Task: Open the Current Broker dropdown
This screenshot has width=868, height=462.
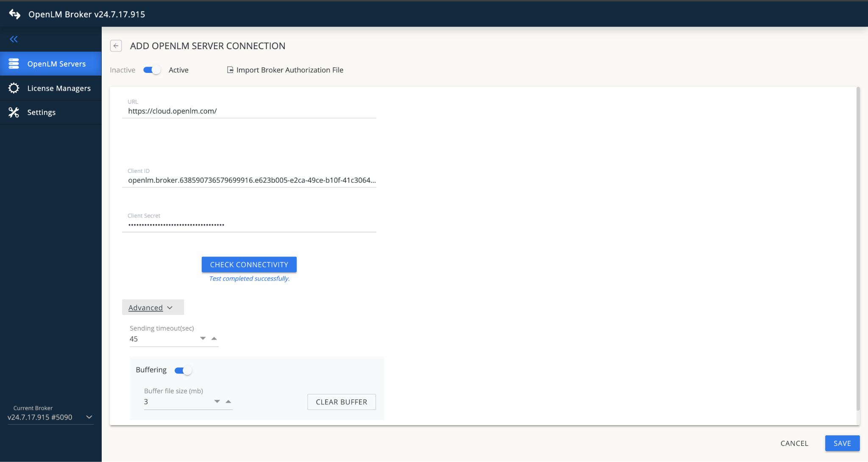Action: point(89,417)
